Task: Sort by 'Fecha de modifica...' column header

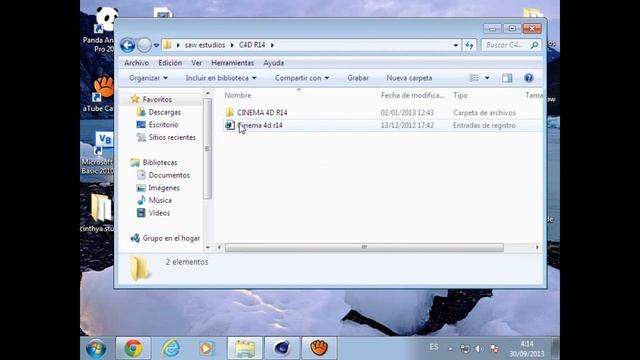Action: point(413,95)
